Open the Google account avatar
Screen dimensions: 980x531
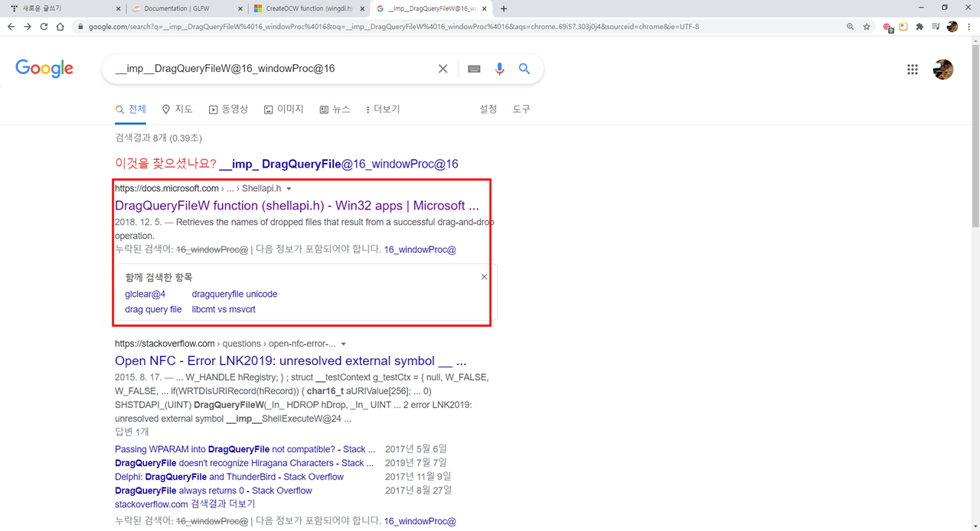pos(943,69)
